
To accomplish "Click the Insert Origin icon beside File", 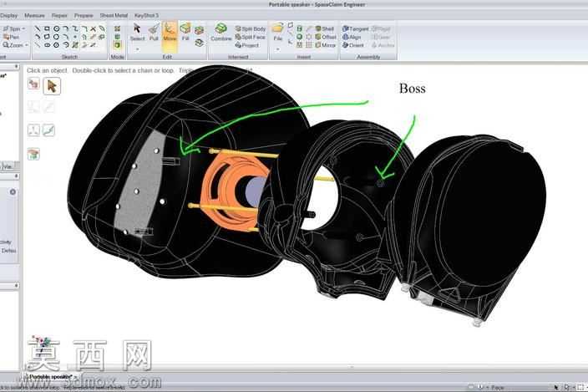I will 291,43.
